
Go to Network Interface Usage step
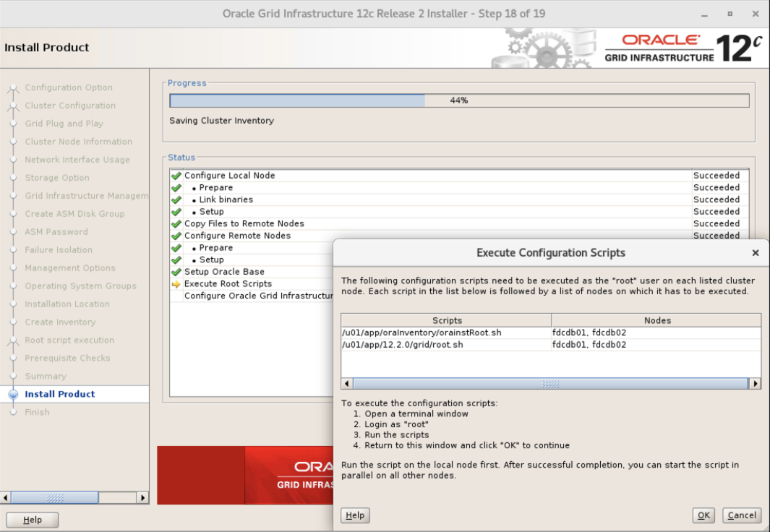pyautogui.click(x=77, y=160)
